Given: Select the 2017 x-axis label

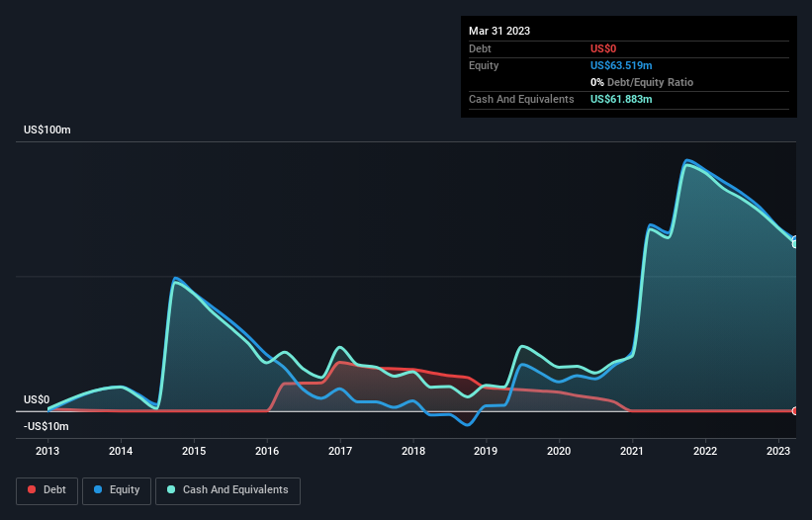Looking at the screenshot, I should point(340,451).
